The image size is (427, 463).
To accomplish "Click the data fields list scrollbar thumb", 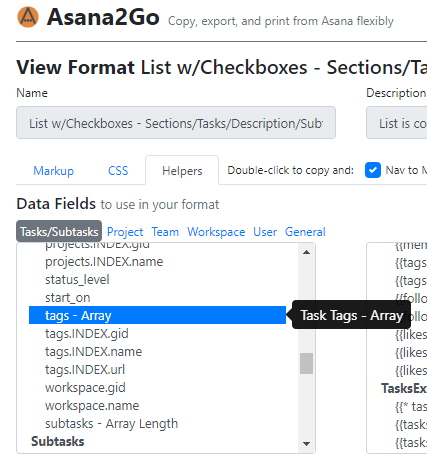I will (x=306, y=363).
